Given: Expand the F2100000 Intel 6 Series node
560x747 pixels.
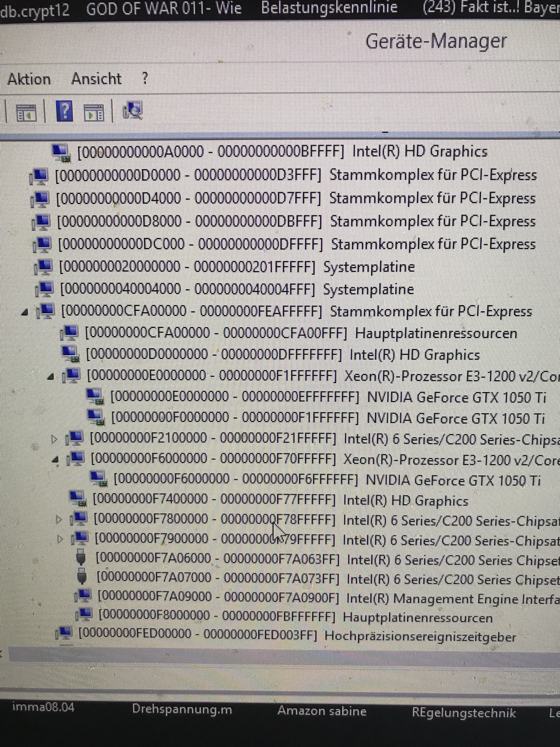Looking at the screenshot, I should [x=54, y=439].
